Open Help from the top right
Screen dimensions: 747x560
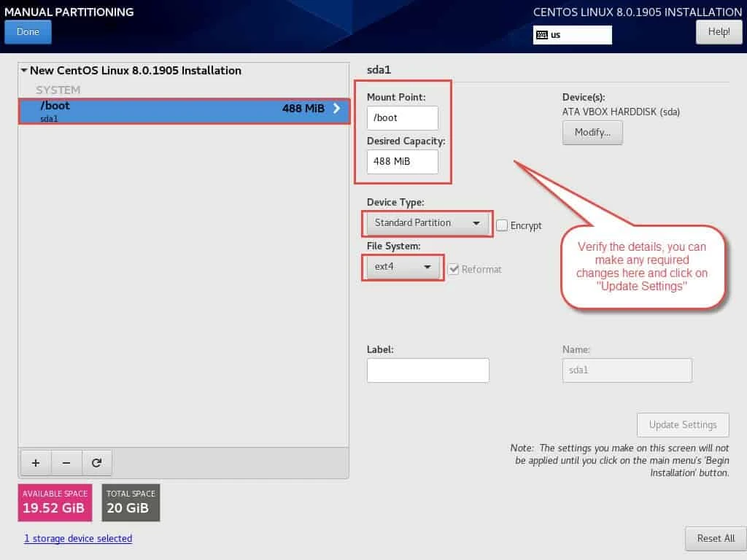(719, 31)
